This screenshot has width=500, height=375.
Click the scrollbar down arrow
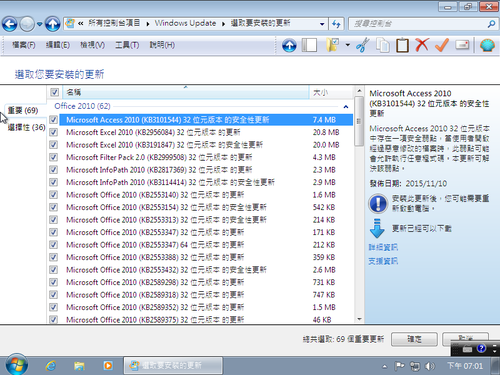tap(359, 319)
